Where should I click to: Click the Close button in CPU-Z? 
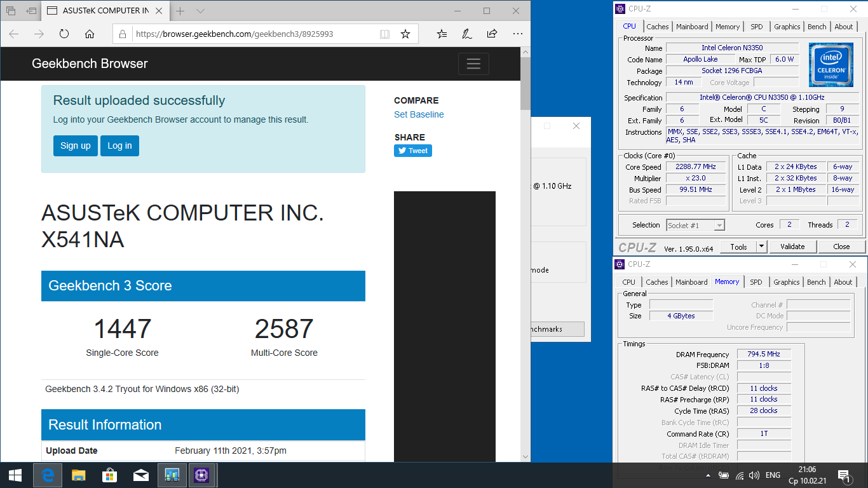coord(841,247)
